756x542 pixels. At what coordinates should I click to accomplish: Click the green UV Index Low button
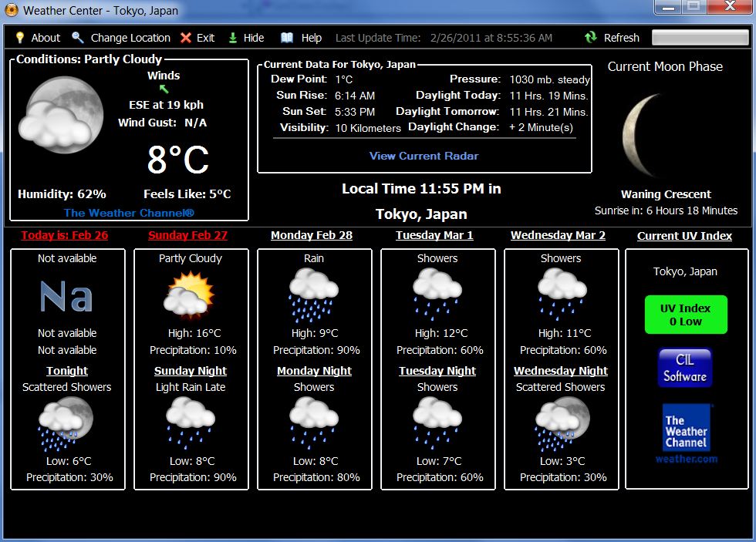click(x=685, y=315)
